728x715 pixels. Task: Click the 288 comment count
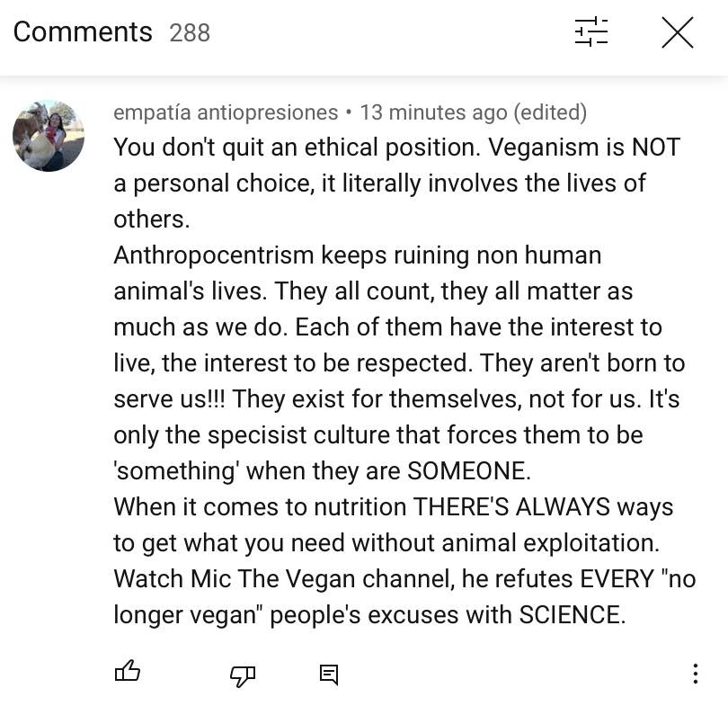click(190, 33)
